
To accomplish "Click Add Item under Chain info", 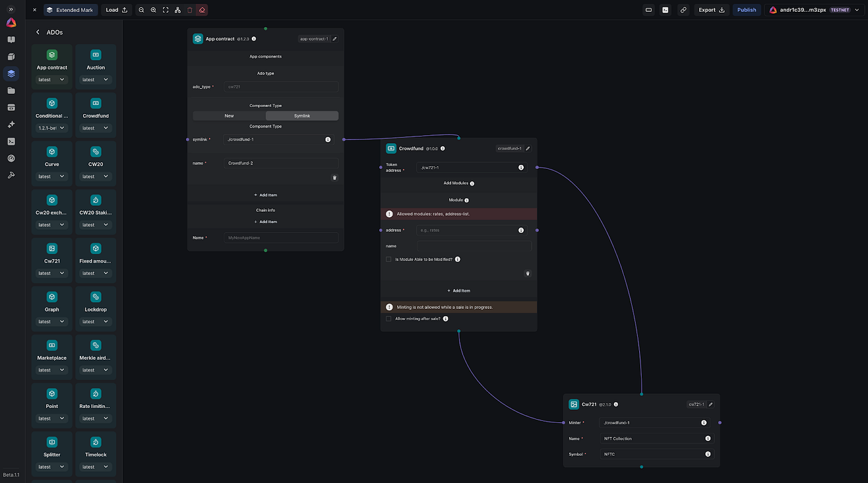I will click(x=265, y=221).
